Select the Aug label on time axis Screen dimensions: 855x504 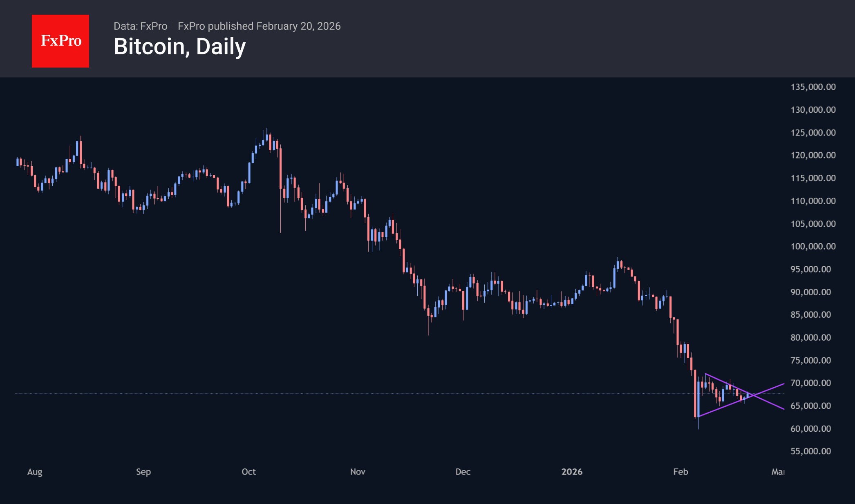(35, 472)
